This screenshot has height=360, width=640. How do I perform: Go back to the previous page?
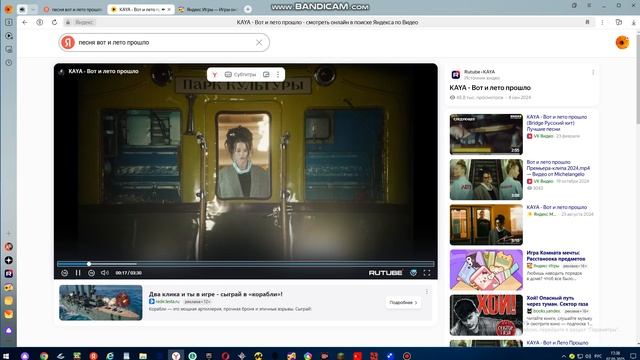(x=25, y=22)
